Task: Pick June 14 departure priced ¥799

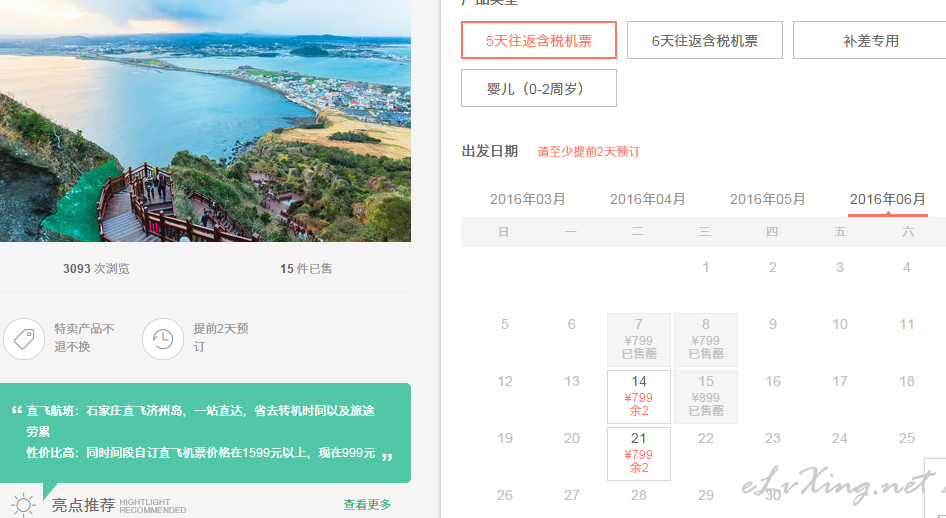Action: [639, 396]
